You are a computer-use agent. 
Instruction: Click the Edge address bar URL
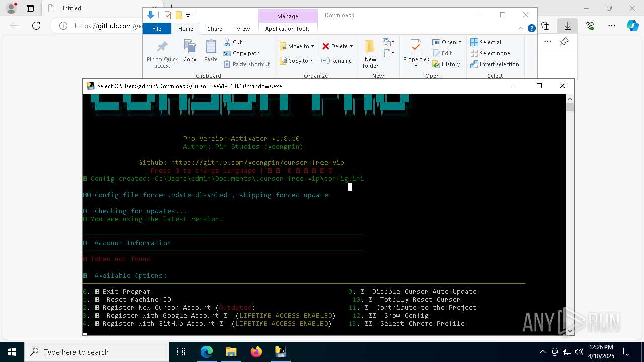110,26
